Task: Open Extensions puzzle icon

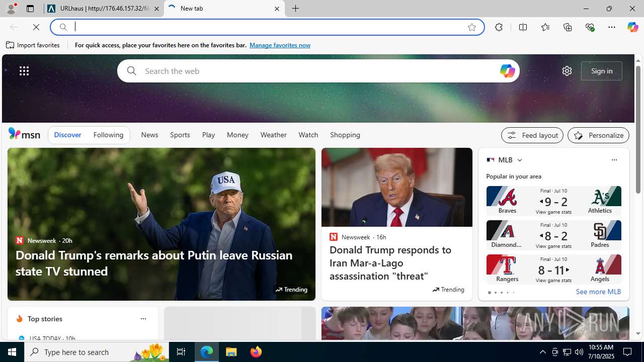Action: point(499,27)
